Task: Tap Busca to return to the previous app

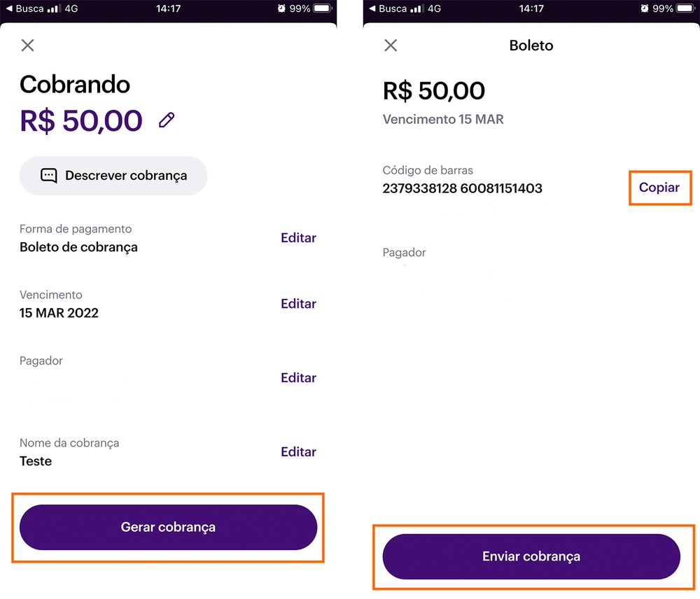Action: coord(32,9)
